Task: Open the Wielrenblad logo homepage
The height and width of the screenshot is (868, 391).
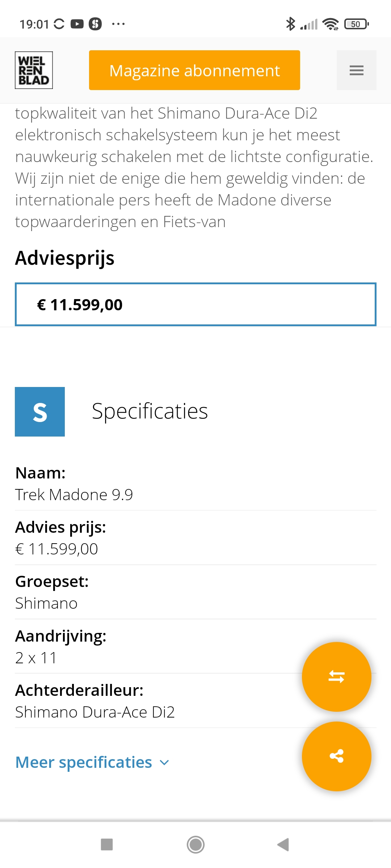Action: tap(34, 70)
